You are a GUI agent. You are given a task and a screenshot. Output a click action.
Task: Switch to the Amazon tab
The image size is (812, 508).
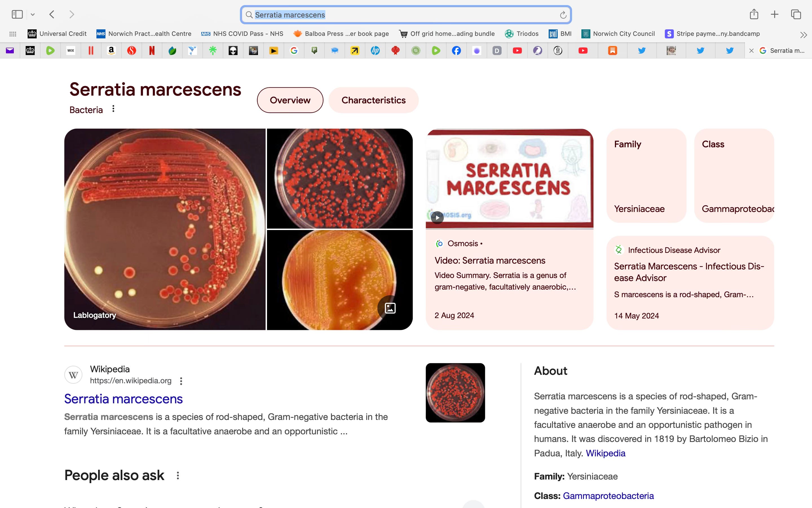pyautogui.click(x=111, y=51)
